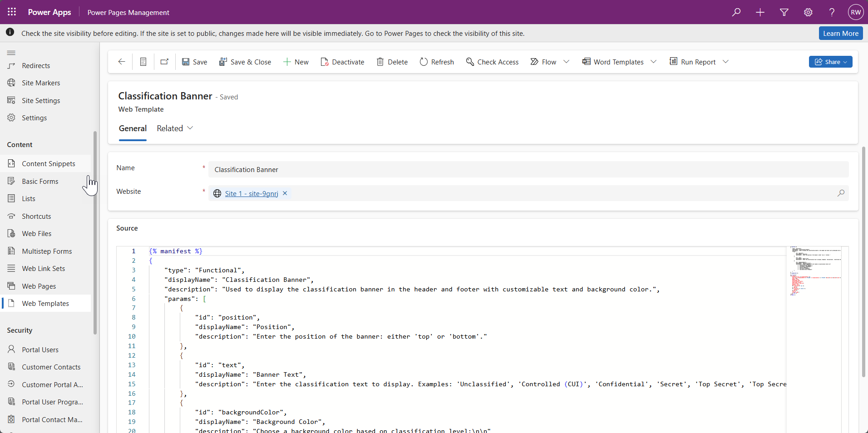Screen dimensions: 868x433
Task: Collapse the site map hamburger menu
Action: click(x=11, y=53)
